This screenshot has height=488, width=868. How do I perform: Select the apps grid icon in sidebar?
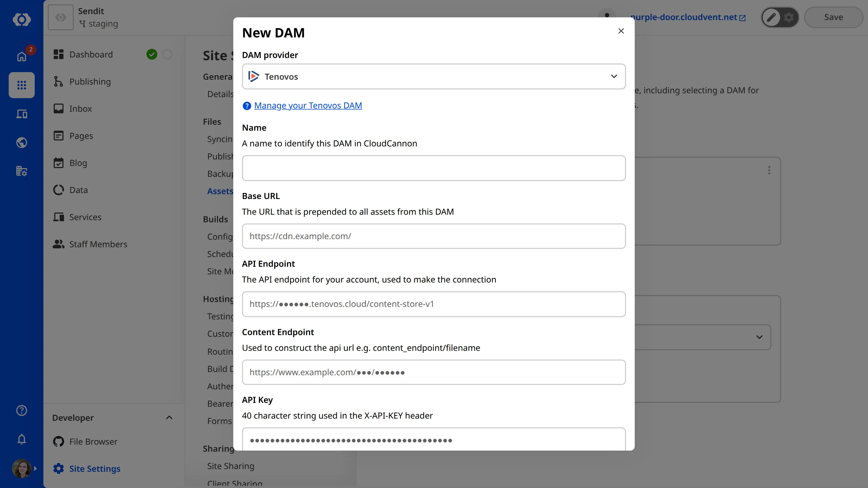click(x=22, y=85)
